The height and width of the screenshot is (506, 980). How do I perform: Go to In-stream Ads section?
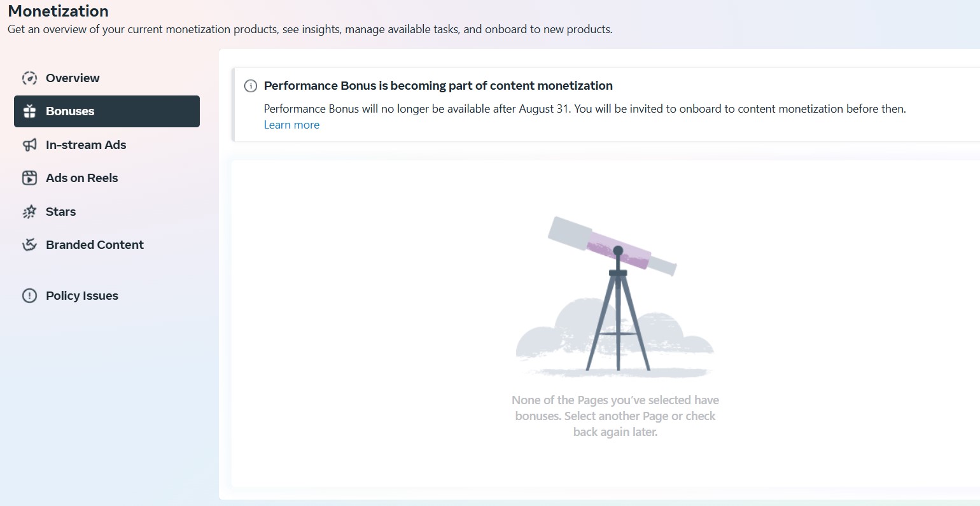tap(107, 145)
